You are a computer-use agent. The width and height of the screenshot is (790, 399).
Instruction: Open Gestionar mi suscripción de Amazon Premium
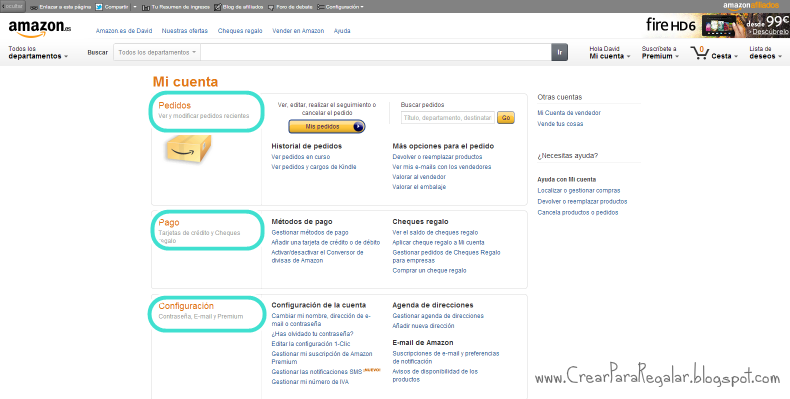point(322,358)
